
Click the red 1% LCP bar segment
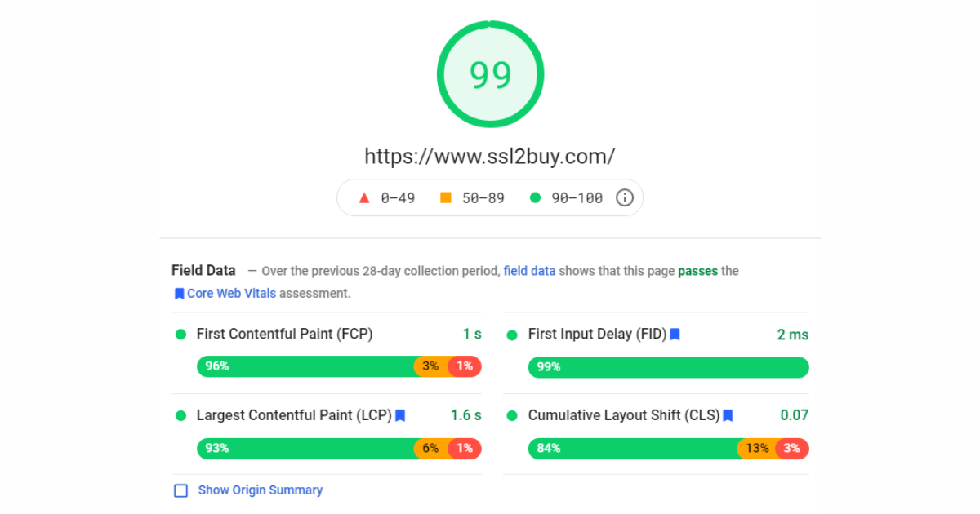465,448
